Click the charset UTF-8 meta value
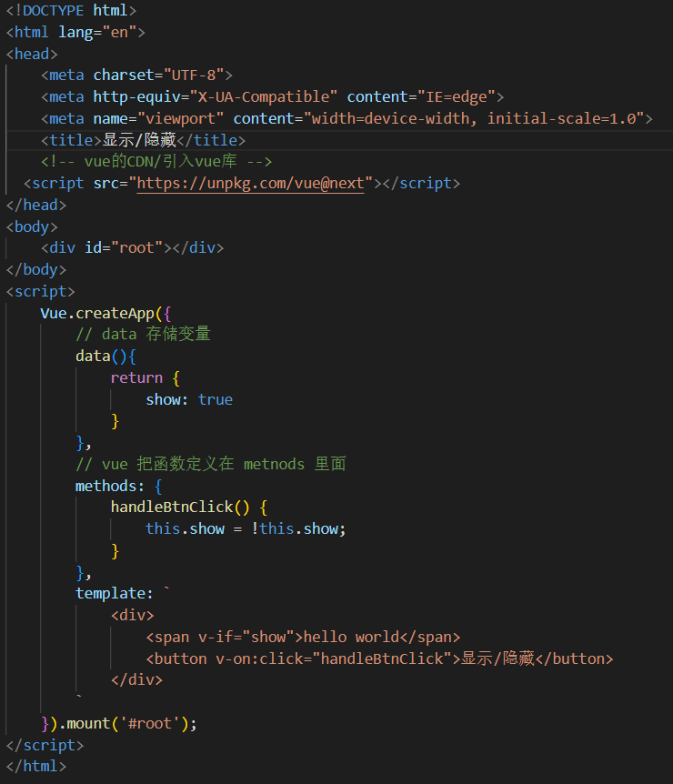 194,75
